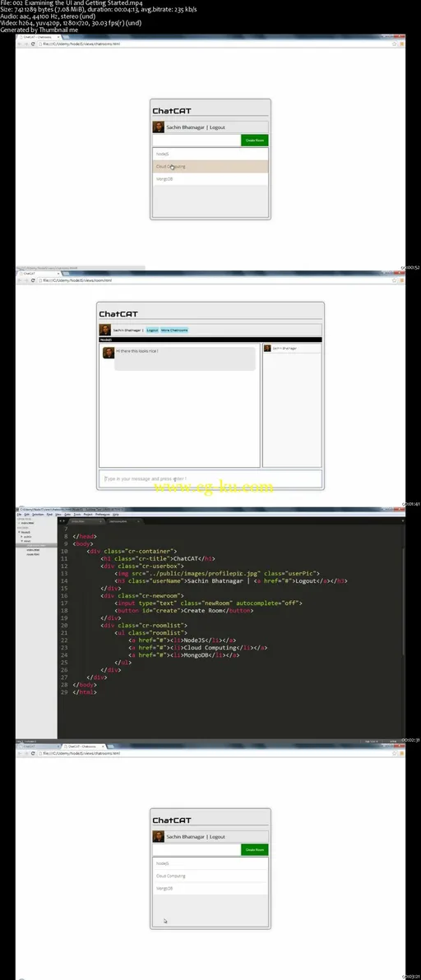Screen dimensions: 421x980
Task: Switch to second editor tab in Sublime Text
Action: [123, 520]
